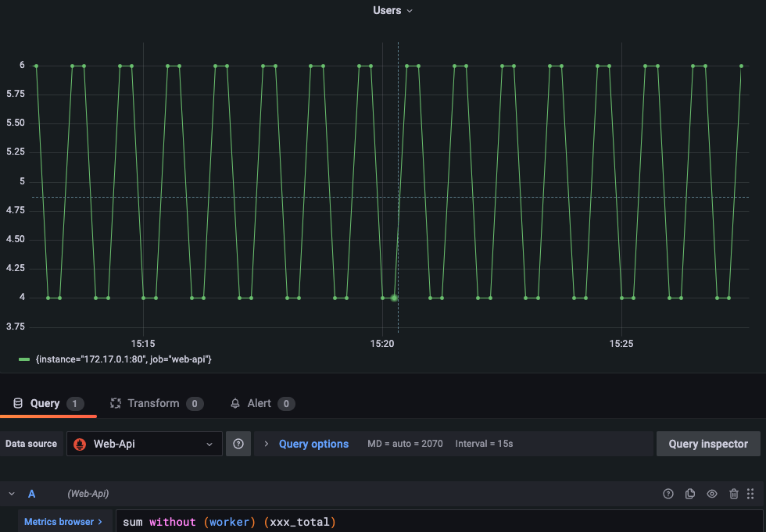766x532 pixels.
Task: Collapse query row A
Action: (12, 494)
